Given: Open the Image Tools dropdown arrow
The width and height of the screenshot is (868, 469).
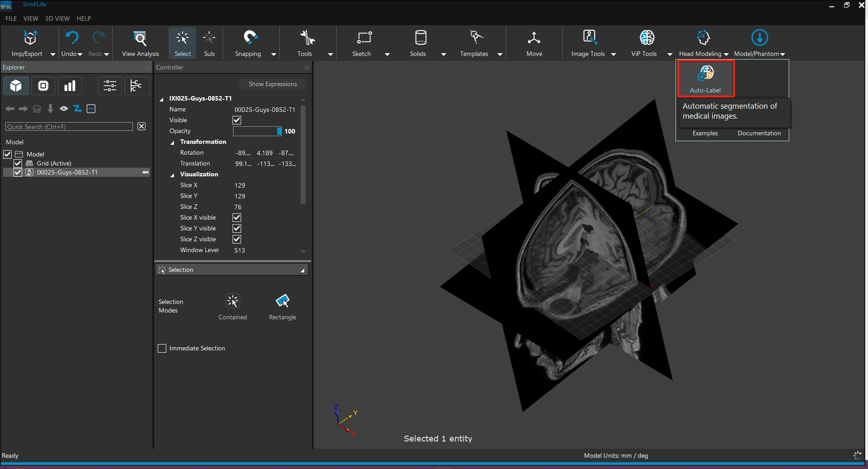Looking at the screenshot, I should point(613,55).
